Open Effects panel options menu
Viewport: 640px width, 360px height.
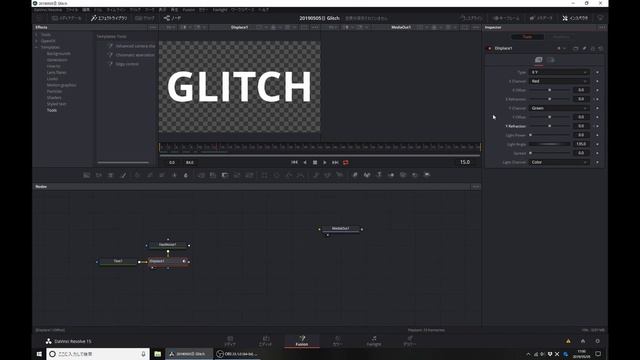[x=153, y=27]
